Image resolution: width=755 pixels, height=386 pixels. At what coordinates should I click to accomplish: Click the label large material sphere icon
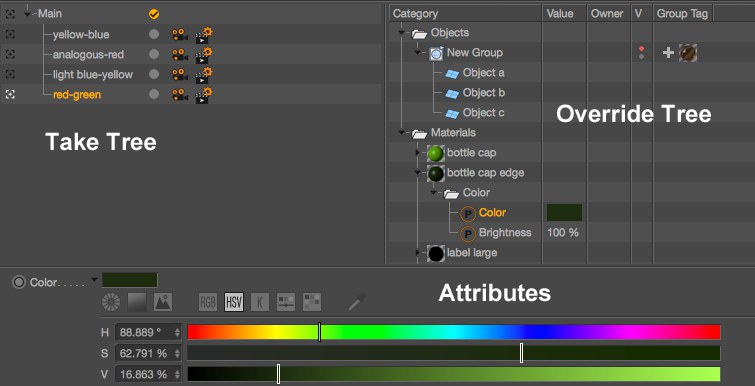point(435,253)
